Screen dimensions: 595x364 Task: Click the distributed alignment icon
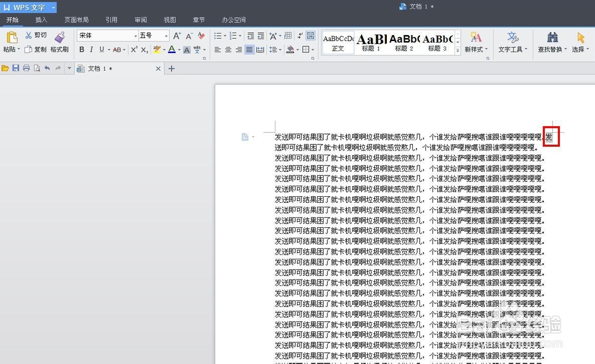pyautogui.click(x=260, y=50)
